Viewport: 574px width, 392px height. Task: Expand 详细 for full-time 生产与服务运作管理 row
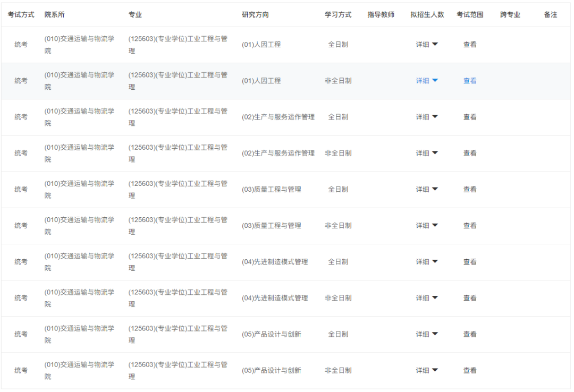coord(427,117)
